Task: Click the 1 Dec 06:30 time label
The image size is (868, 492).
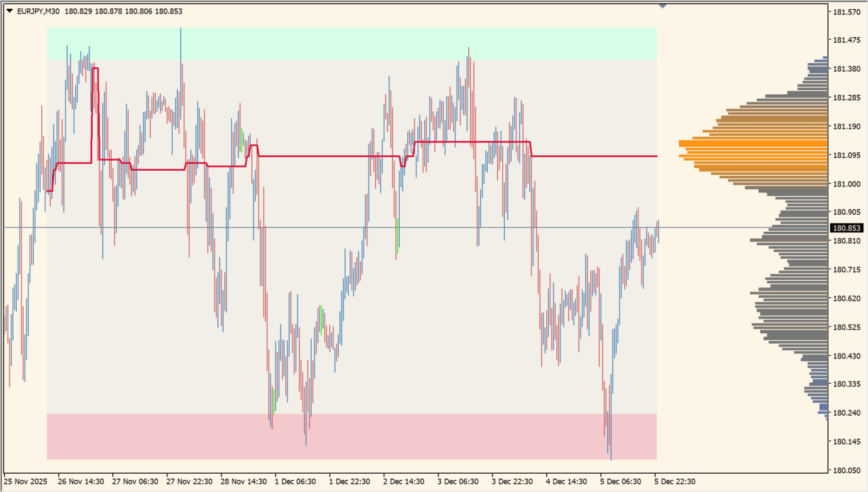Action: (x=295, y=481)
